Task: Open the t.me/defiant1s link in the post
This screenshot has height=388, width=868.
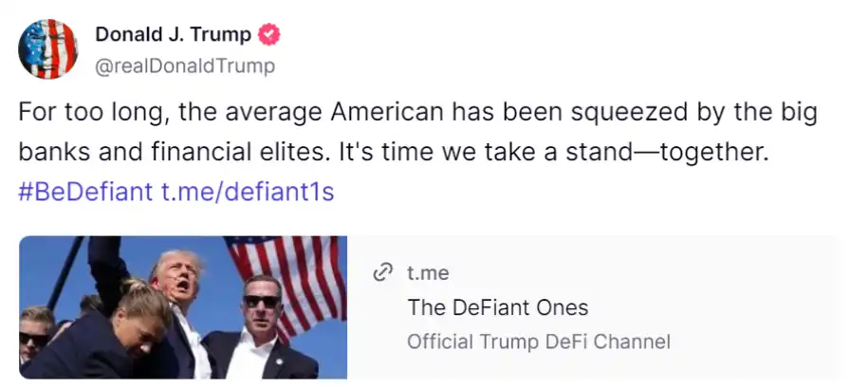Action: (247, 192)
